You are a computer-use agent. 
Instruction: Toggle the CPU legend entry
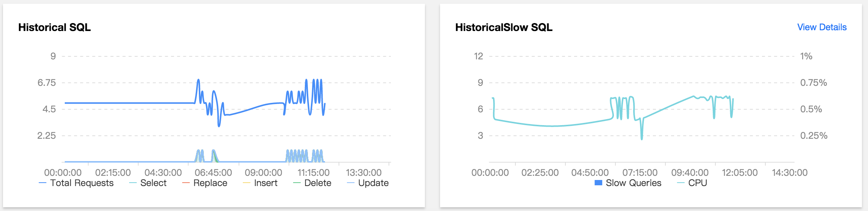tap(692, 183)
